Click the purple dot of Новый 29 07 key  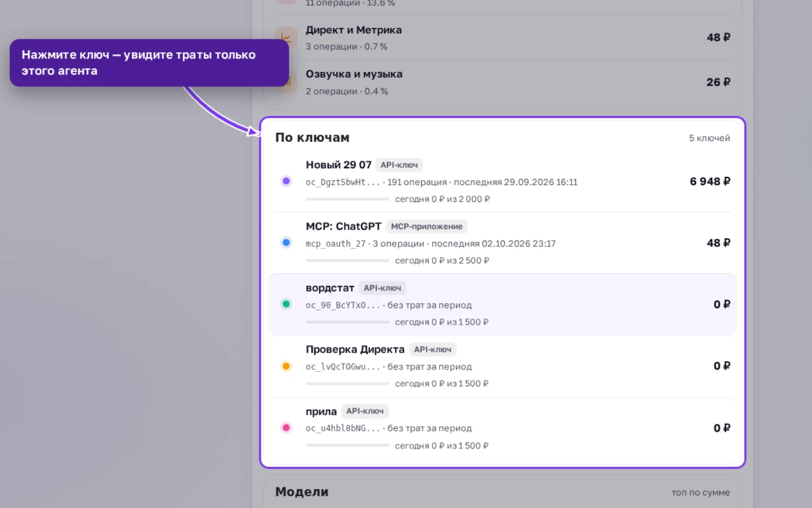(286, 181)
